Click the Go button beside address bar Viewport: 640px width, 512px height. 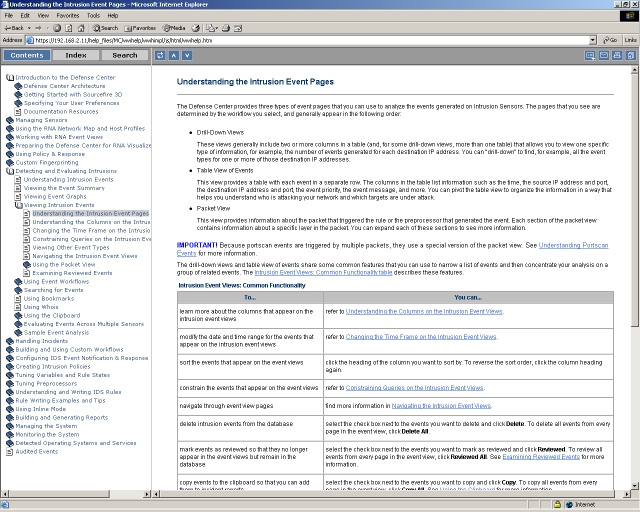click(610, 40)
